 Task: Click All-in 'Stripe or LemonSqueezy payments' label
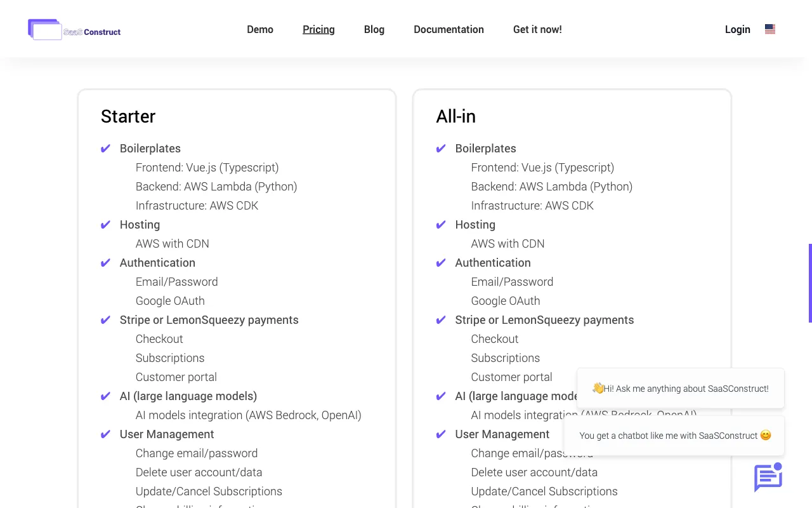point(544,320)
